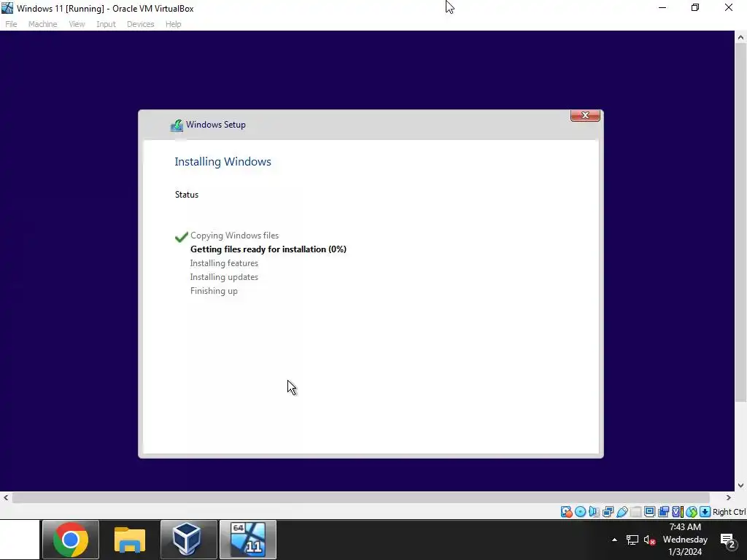
Task: Click Getting files ready for installation text
Action: pyautogui.click(x=268, y=249)
